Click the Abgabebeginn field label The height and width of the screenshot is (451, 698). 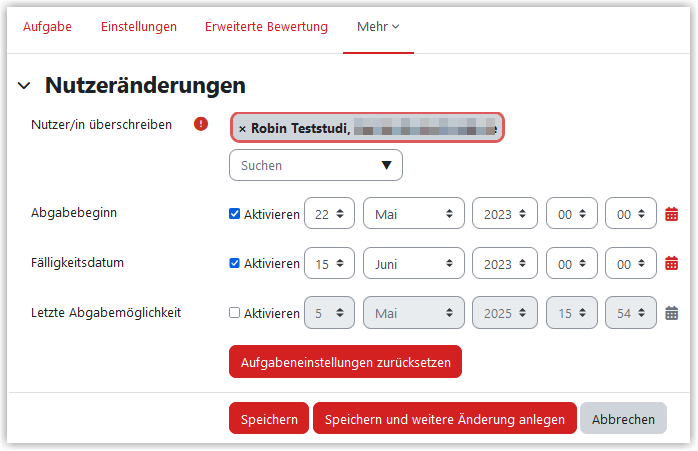click(x=74, y=213)
